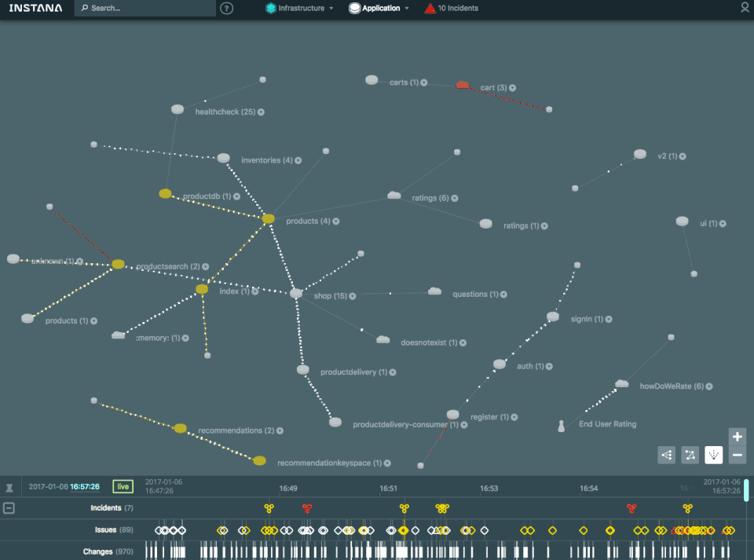Select the howDoWeRate (6) cloud node
This screenshot has height=560, width=754.
[622, 383]
